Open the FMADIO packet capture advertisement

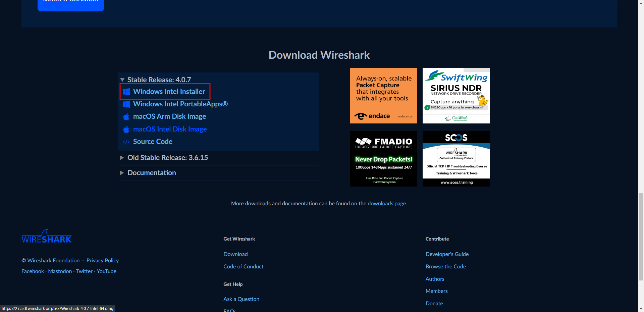click(x=383, y=159)
